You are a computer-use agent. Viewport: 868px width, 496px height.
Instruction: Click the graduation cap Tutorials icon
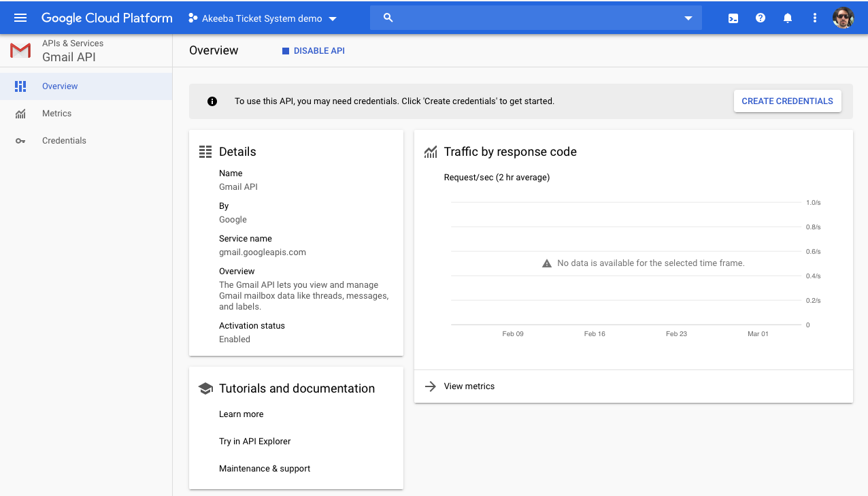(x=205, y=388)
